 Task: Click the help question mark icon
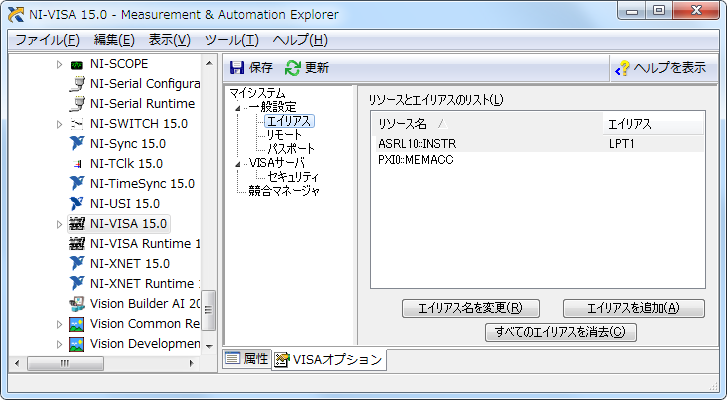click(622, 69)
